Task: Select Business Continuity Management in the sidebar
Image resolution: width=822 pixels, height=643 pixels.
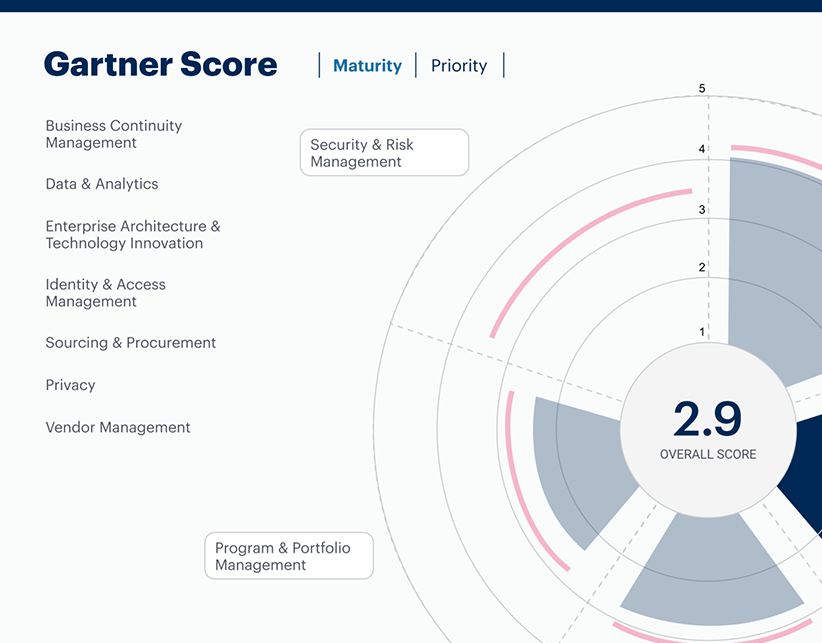Action: 113,134
